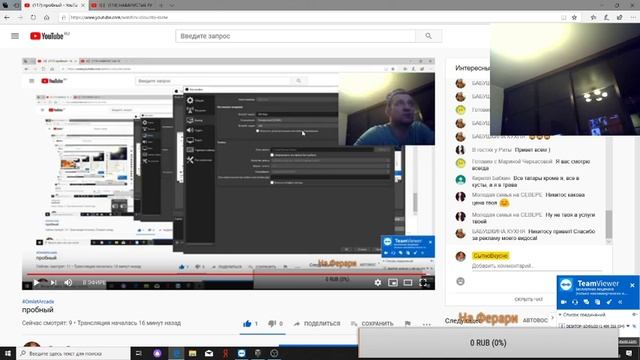Viewport: 640px width, 360px height.
Task: Open TeamViewer file transfer icon
Action: click(x=598, y=302)
